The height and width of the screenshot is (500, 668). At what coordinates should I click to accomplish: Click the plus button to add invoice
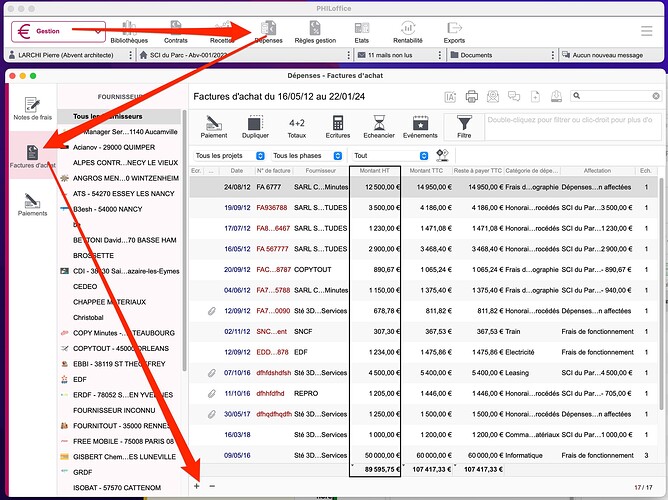[x=196, y=486]
